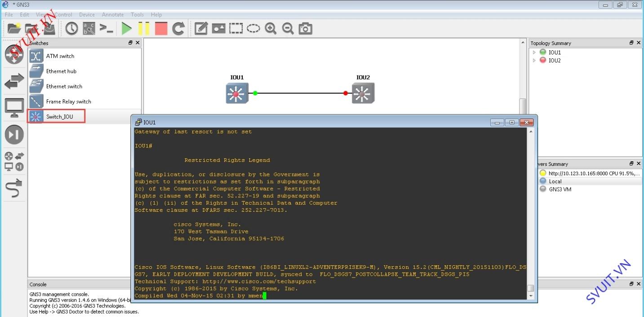
Task: Open console to all devices icon
Action: point(107,29)
